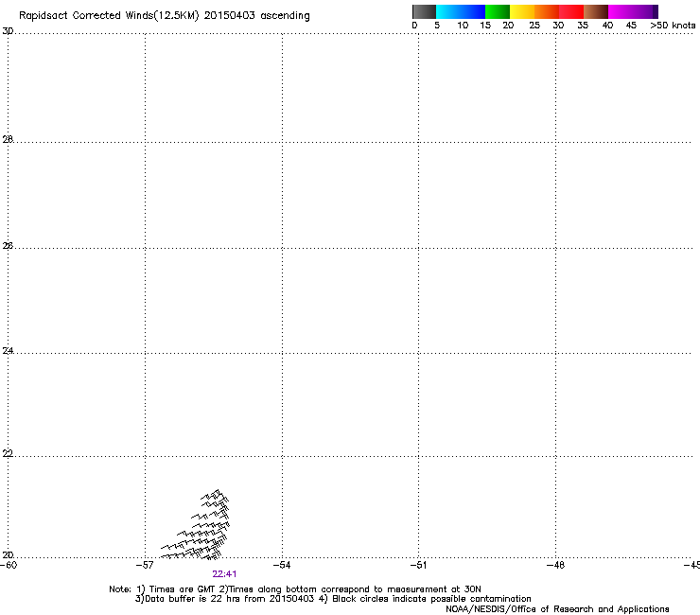Click the longitude label -57
700x615 pixels.
(x=145, y=565)
